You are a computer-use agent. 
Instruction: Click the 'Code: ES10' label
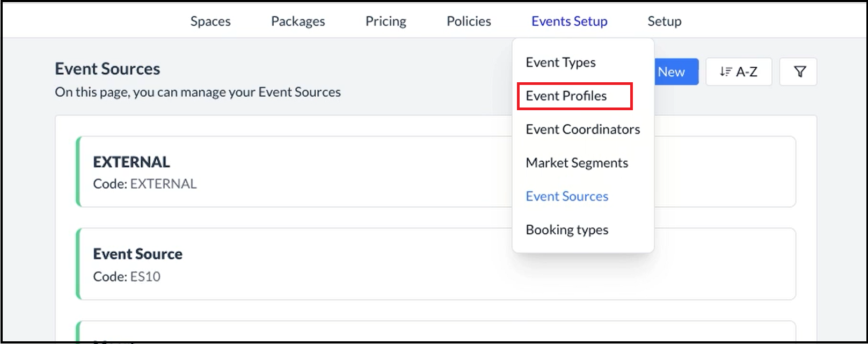127,276
